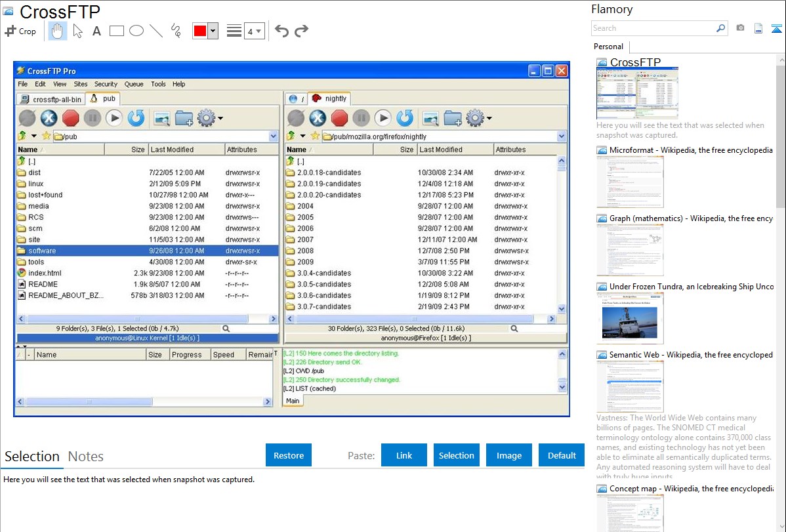
Task: Expand the /pub path dropdown
Action: click(273, 136)
